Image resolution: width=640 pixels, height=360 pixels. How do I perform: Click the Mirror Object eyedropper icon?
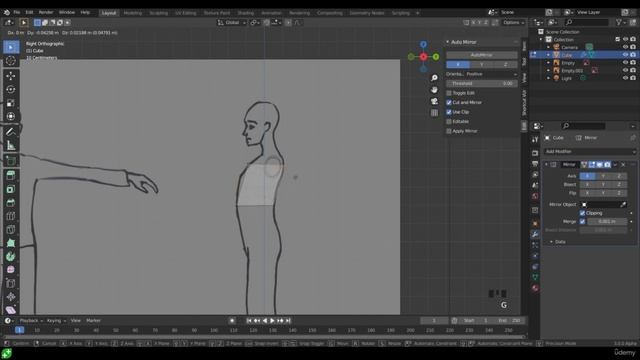click(x=623, y=204)
